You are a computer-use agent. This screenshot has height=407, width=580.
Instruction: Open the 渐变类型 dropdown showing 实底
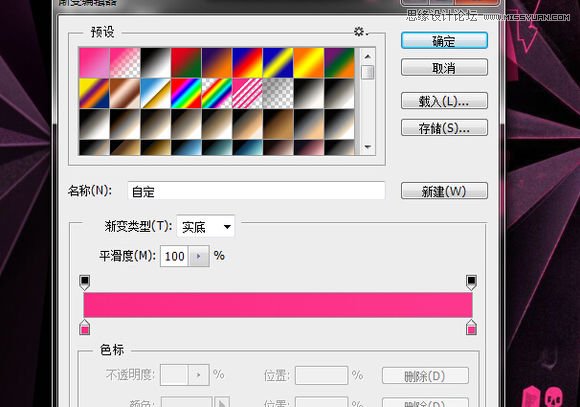(x=206, y=226)
